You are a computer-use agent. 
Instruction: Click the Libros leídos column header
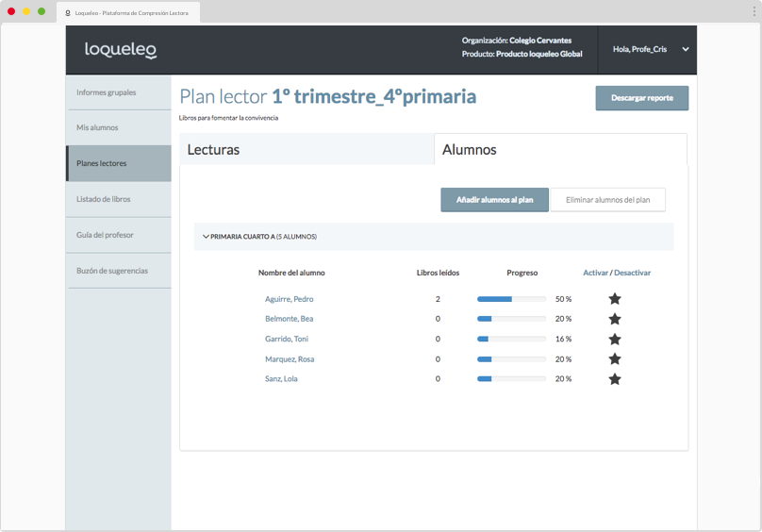(438, 273)
